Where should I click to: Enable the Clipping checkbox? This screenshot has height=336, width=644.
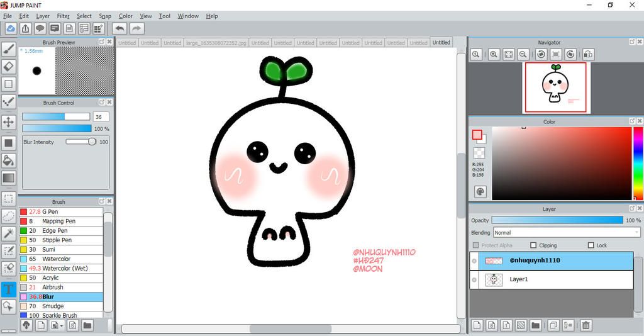533,245
